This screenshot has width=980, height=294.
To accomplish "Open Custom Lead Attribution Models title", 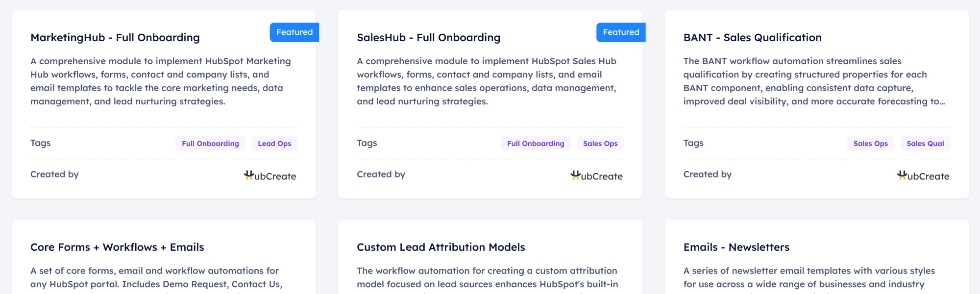I will coord(441,247).
